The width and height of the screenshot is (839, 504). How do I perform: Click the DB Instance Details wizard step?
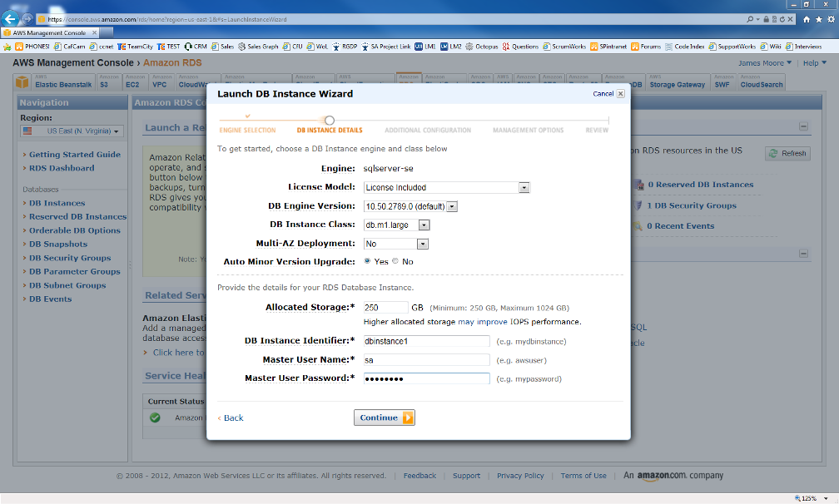click(330, 130)
